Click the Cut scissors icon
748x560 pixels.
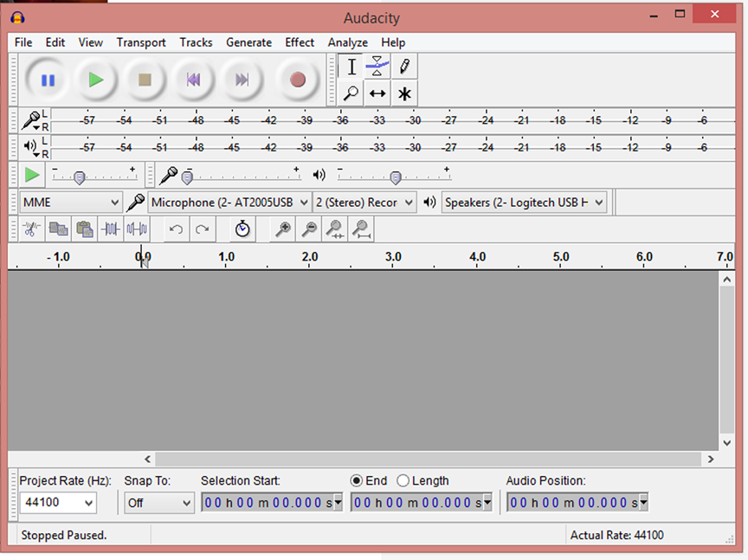(32, 229)
